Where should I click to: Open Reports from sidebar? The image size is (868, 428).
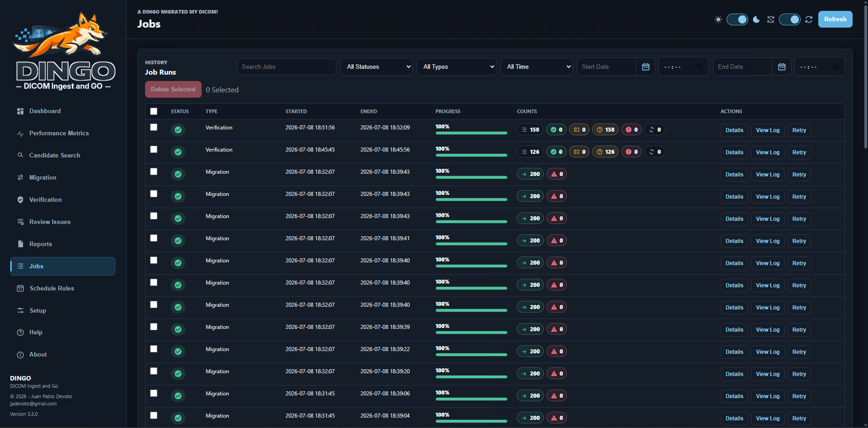point(63,244)
